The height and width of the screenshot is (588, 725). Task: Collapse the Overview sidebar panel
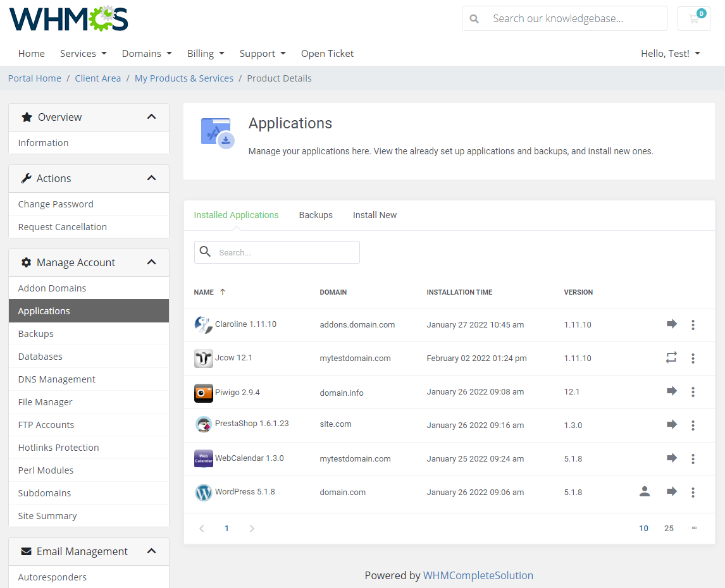(x=151, y=117)
